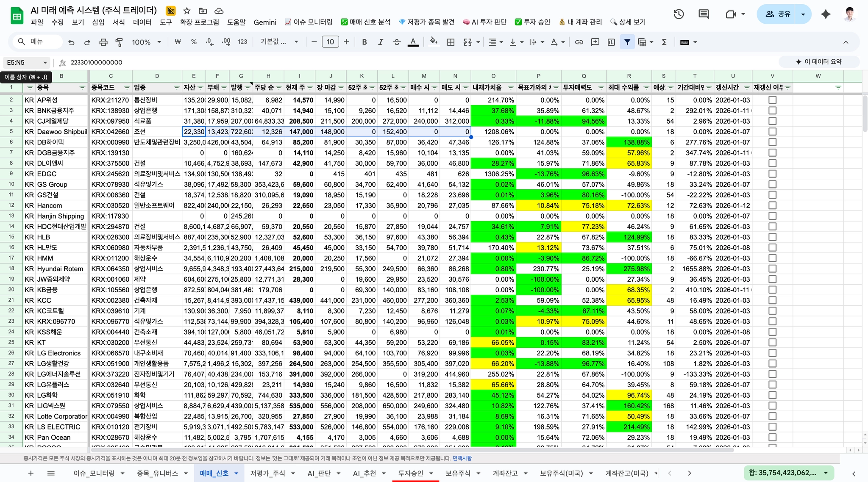Click the 공유 share button
The height and width of the screenshot is (482, 868).
pos(777,14)
